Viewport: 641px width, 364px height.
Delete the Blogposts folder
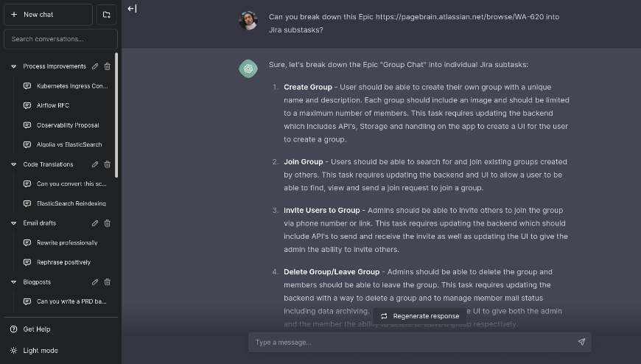(108, 281)
